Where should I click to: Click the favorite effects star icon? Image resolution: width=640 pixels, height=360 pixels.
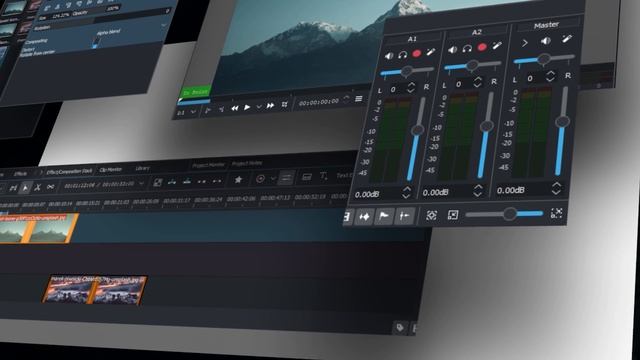click(x=238, y=180)
